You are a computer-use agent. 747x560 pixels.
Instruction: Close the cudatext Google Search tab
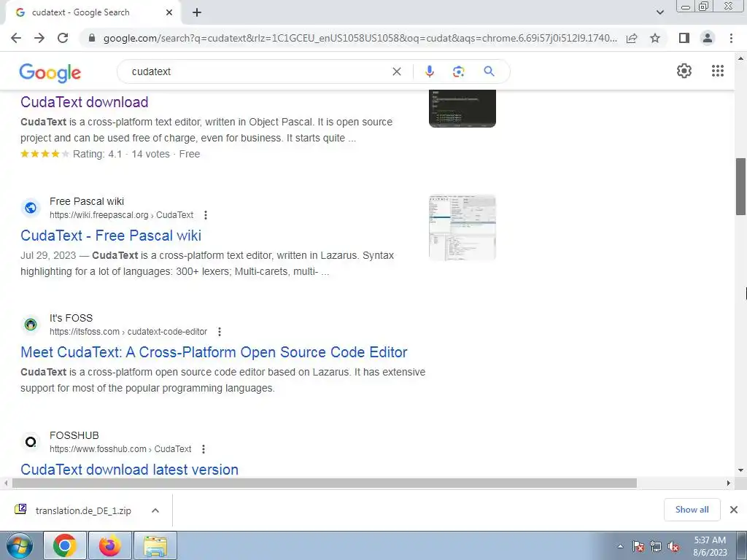click(169, 13)
